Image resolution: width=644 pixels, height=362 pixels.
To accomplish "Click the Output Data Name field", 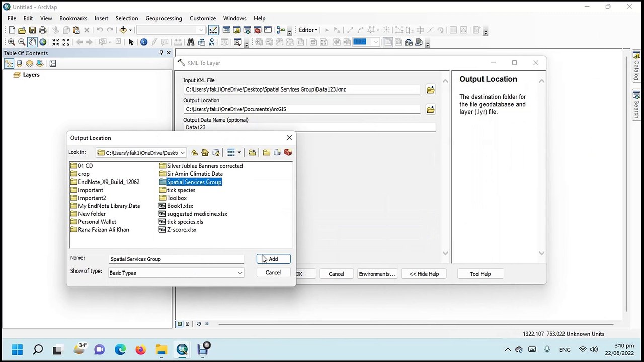I will [x=309, y=127].
